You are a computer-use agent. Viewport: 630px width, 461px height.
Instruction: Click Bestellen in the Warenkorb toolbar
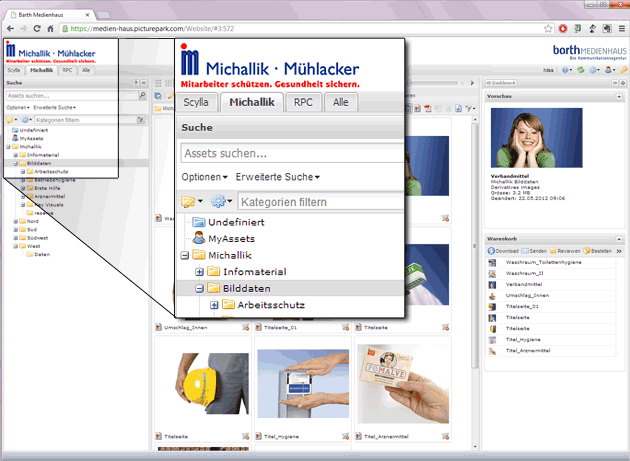(x=597, y=251)
